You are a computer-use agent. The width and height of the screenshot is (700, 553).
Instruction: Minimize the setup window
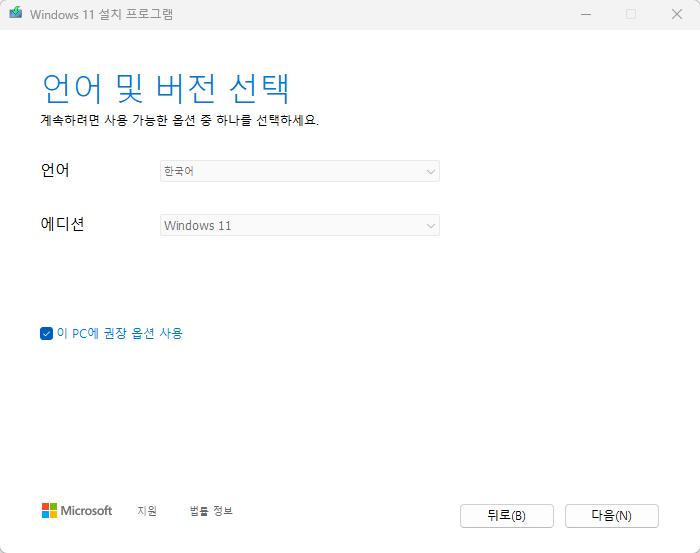coord(586,14)
